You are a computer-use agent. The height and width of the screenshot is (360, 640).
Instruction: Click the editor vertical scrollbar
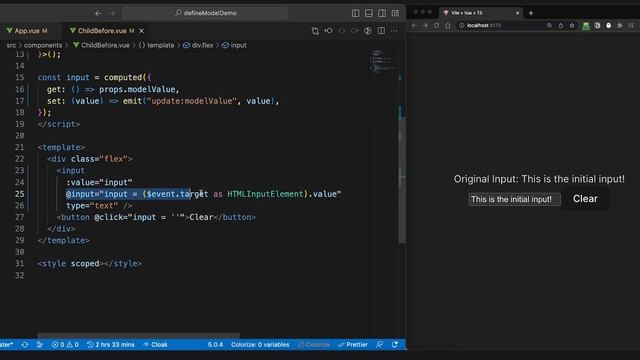click(402, 180)
